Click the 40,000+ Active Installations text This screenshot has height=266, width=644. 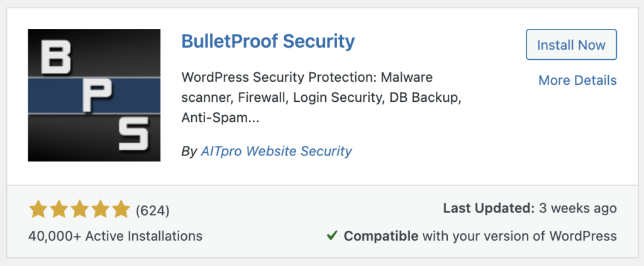click(116, 236)
